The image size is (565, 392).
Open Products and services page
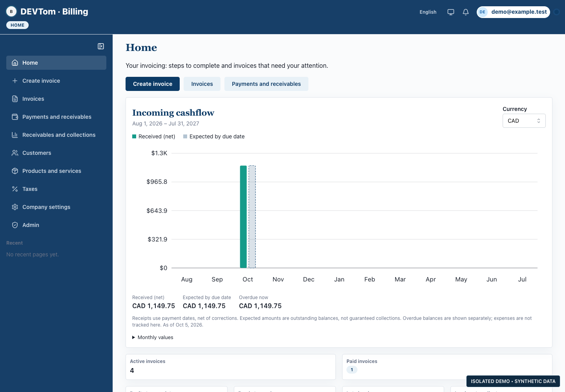[x=56, y=171]
